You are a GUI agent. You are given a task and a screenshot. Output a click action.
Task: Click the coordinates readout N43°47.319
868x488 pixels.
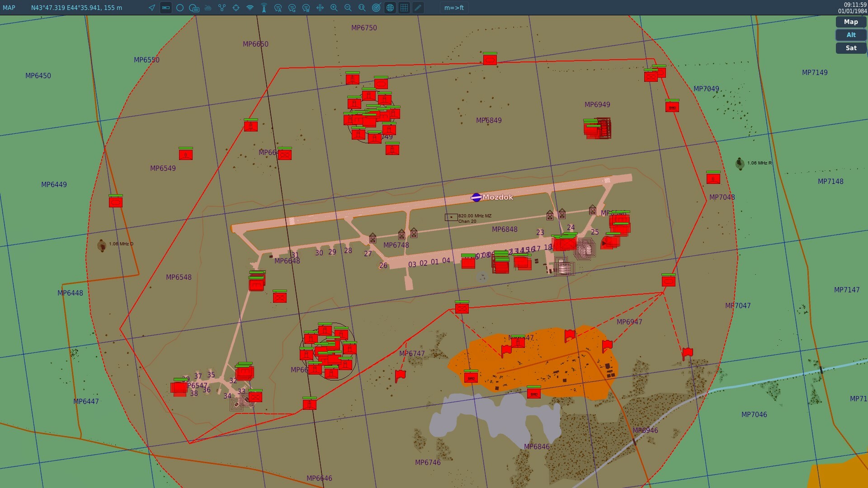click(x=76, y=8)
